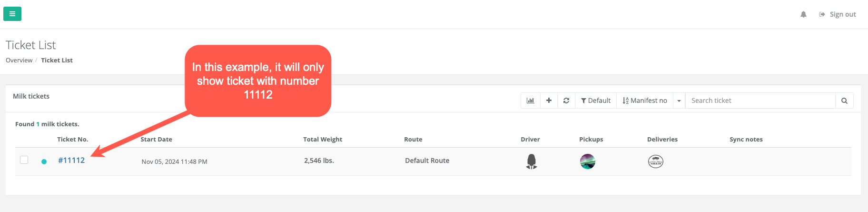Add a new ticket with plus icon
The image size is (868, 212).
click(549, 101)
